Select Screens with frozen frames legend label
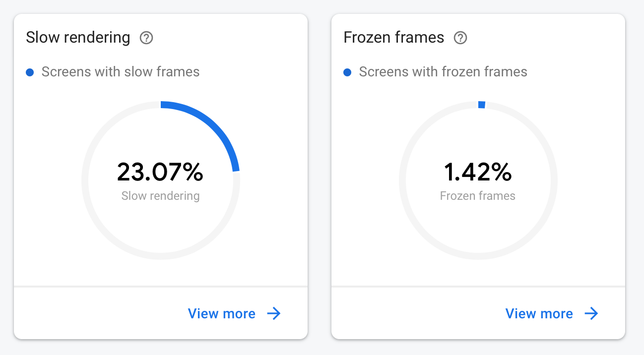 click(443, 72)
